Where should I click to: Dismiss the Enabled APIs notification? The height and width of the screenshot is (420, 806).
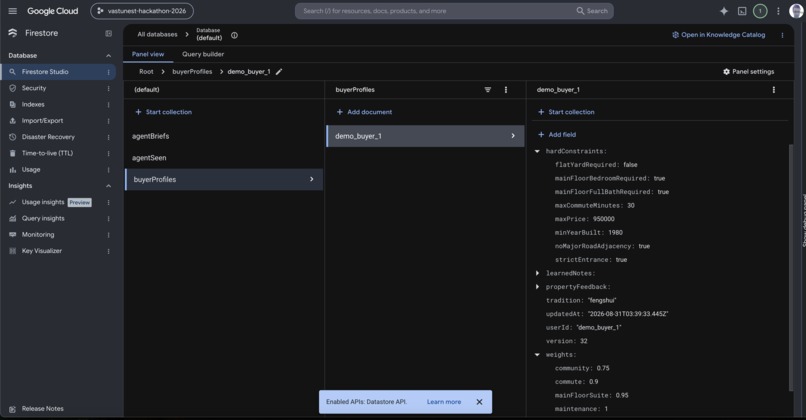[479, 402]
